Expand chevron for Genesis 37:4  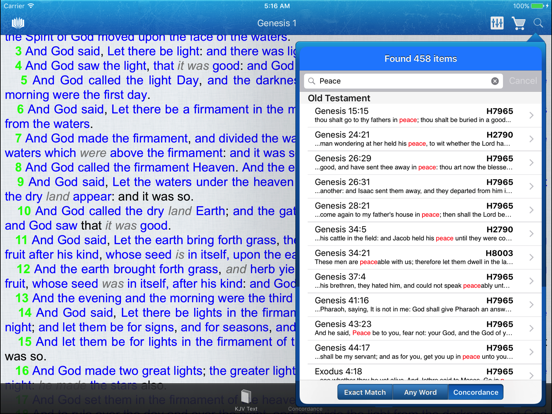pyautogui.click(x=532, y=280)
